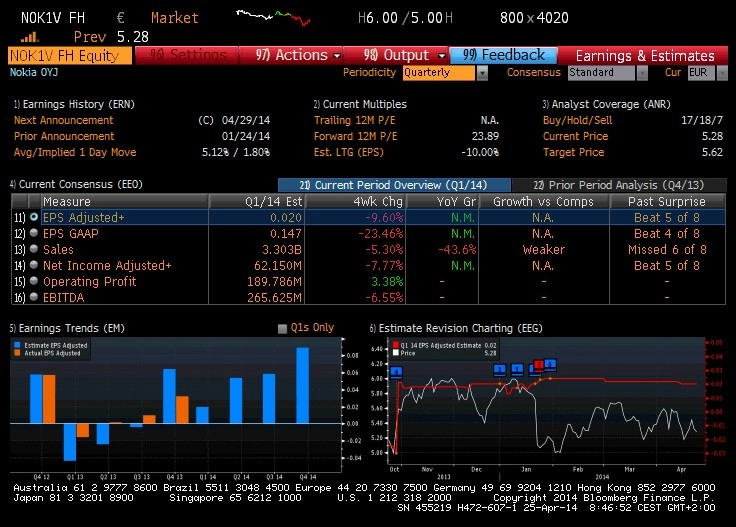
Task: Select the Sales measure radio button
Action: point(34,249)
